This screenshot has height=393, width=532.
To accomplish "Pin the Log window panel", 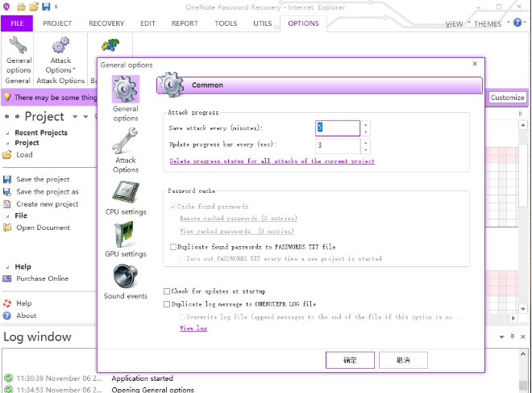I will 513,337.
